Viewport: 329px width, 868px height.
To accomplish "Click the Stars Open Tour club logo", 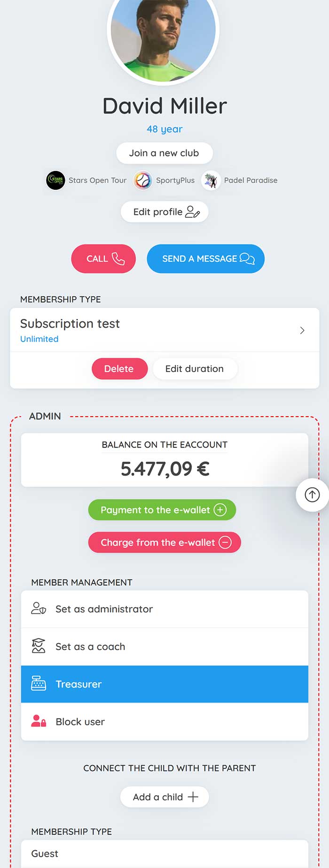I will 55,180.
